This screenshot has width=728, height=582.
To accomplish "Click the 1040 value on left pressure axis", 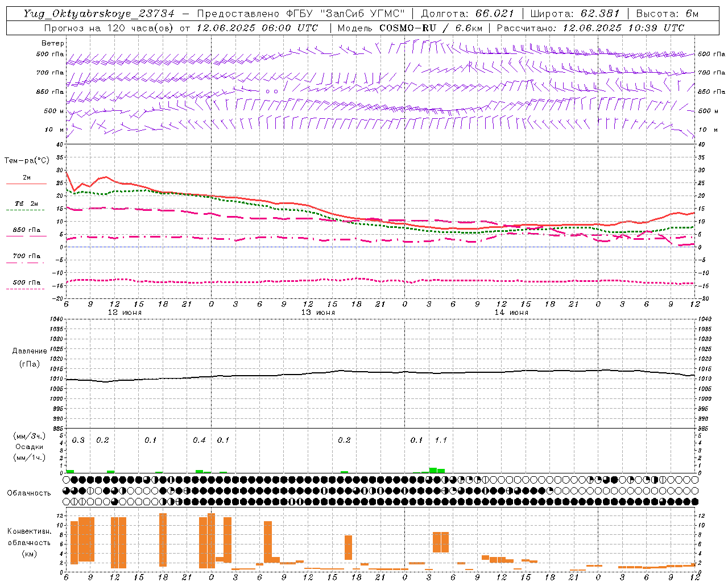I will 56,319.
